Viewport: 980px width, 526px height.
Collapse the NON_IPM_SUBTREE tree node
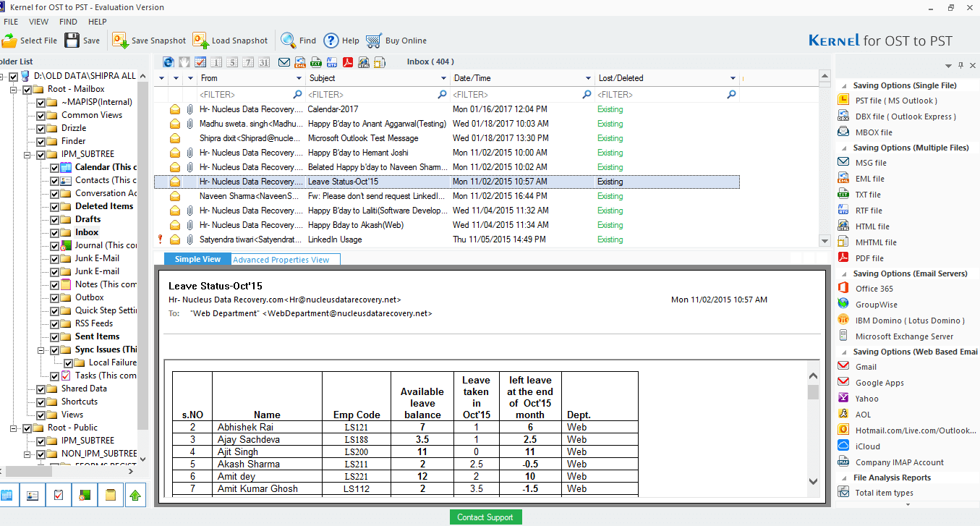[27, 454]
